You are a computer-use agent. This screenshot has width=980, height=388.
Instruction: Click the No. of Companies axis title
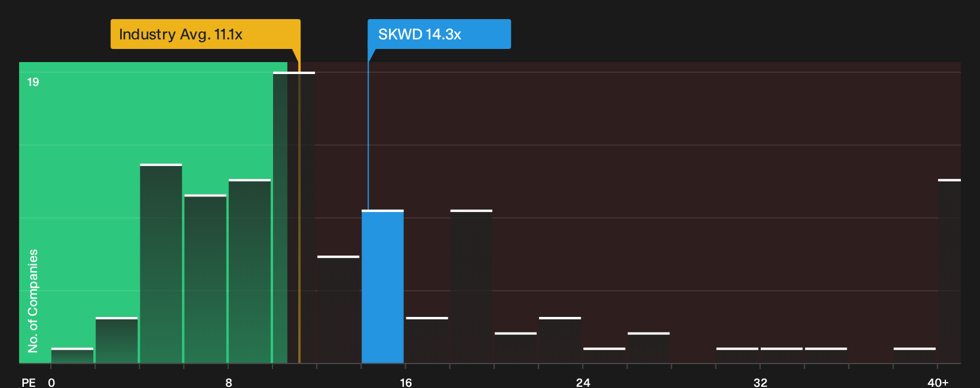click(x=33, y=300)
